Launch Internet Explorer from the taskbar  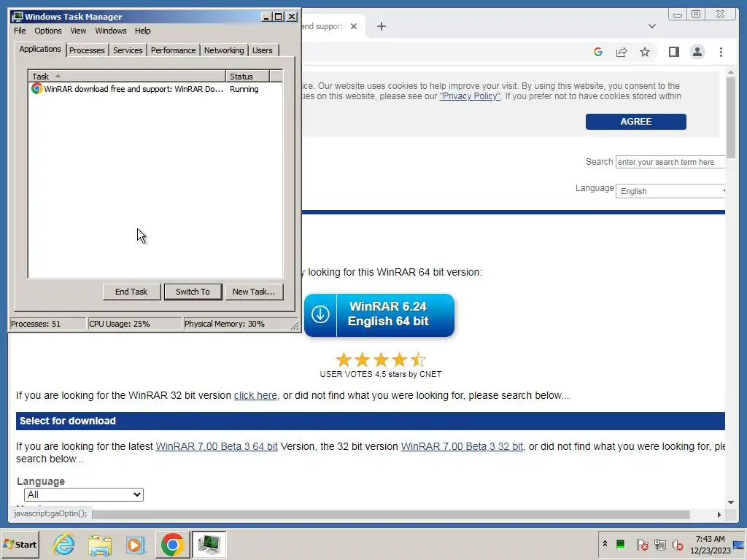click(x=64, y=544)
